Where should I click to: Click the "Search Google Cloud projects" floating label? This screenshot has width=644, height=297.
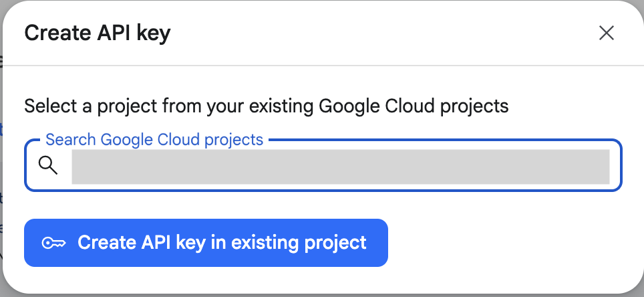pyautogui.click(x=154, y=140)
